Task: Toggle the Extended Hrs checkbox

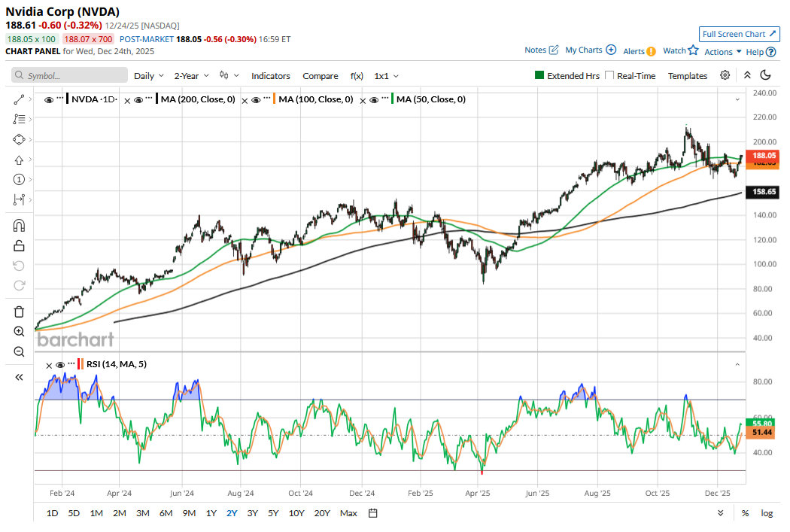Action: (539, 76)
